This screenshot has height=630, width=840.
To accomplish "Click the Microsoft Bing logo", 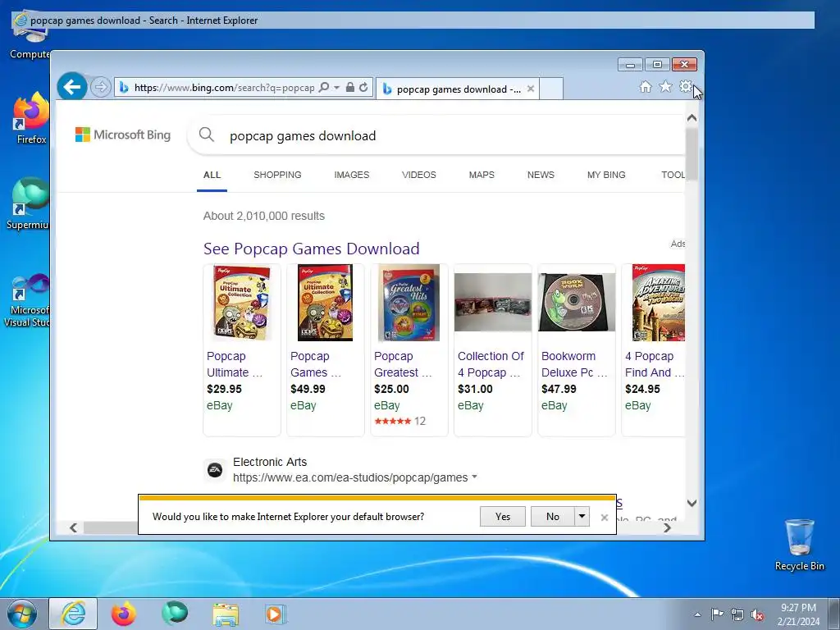I will click(123, 135).
